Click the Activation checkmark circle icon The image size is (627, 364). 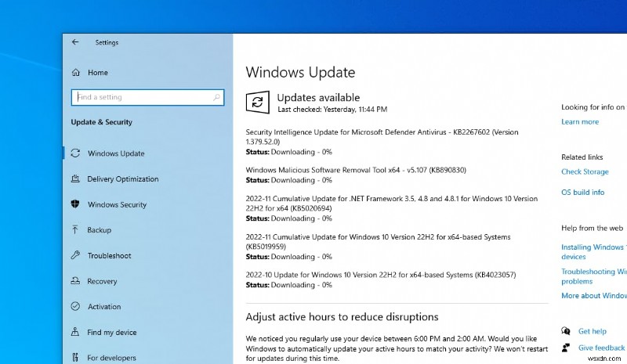point(75,306)
